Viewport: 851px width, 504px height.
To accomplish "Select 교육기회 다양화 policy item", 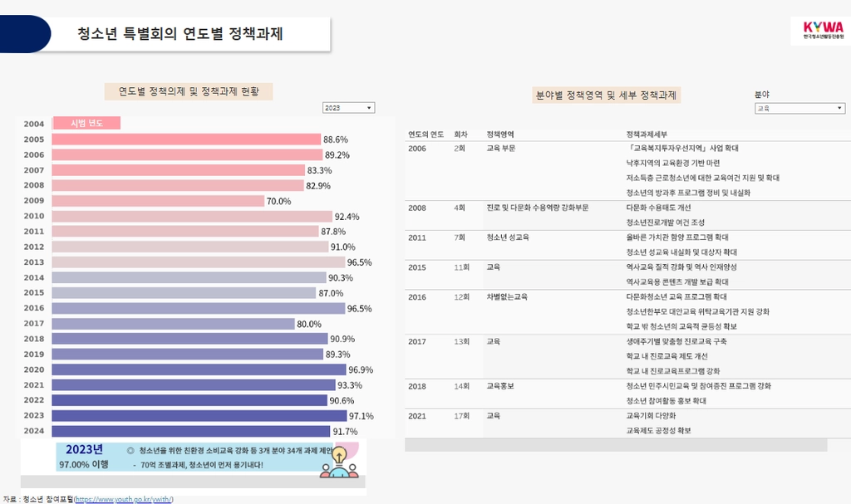I will coord(651,415).
